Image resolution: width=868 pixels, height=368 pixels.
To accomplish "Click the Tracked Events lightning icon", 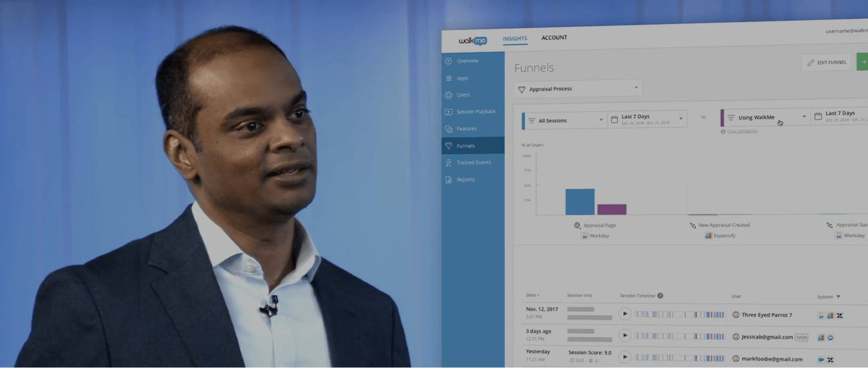I will tap(448, 163).
